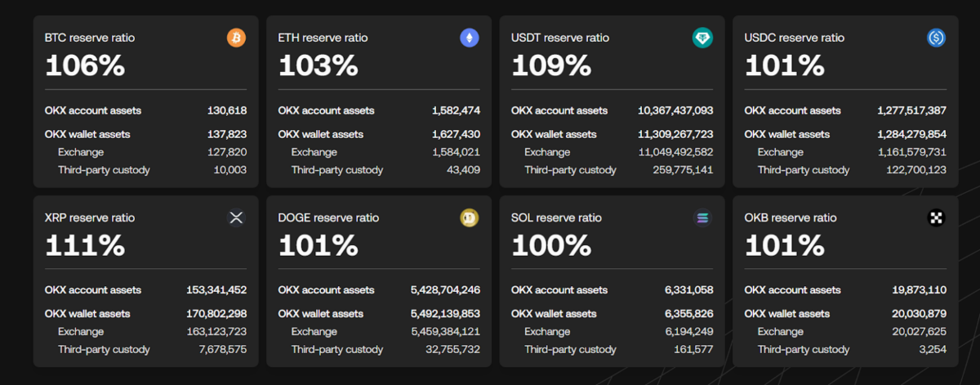Click DOGE wallet assets value 5,492,139,853
The image size is (980, 385).
[445, 314]
